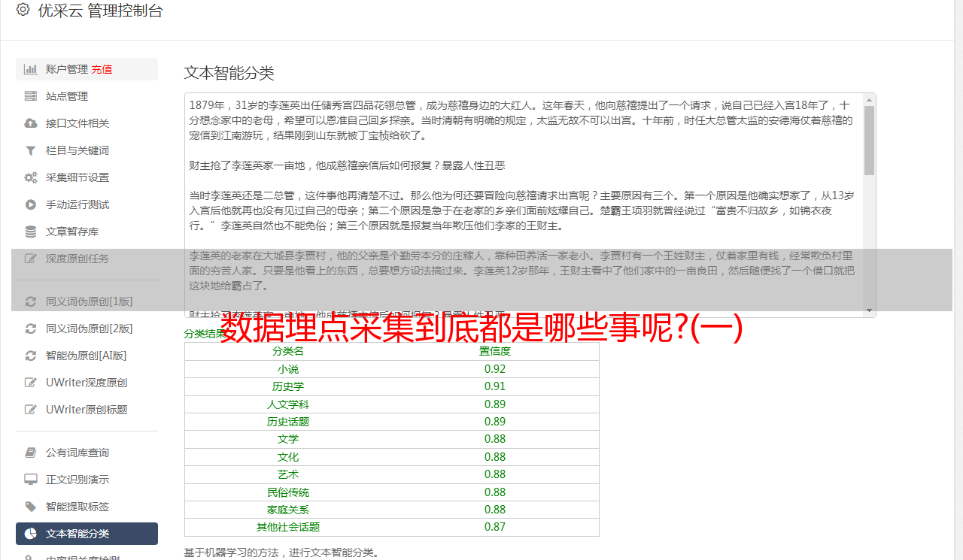Click the 民俗传统 category cell
The image size is (963, 560).
click(288, 492)
